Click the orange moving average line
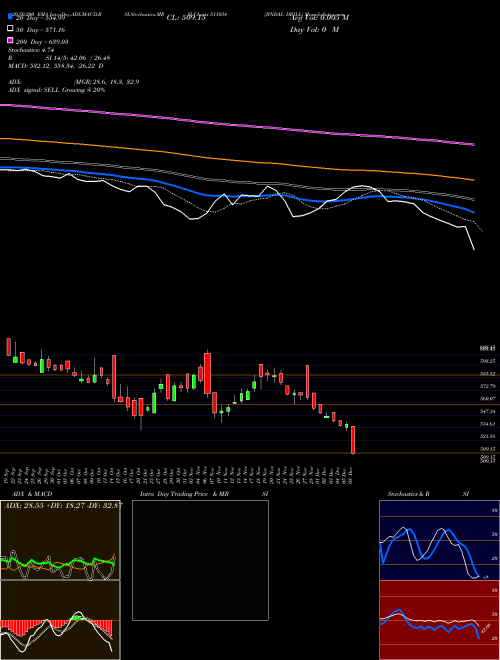 click(x=236, y=159)
